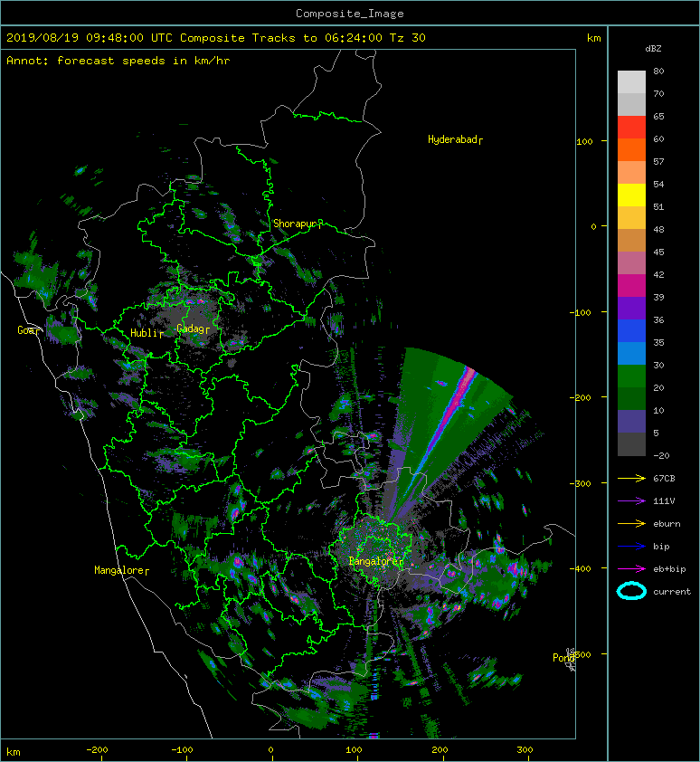Pick the light blue swatch below 35
The image size is (700, 762).
[631, 353]
